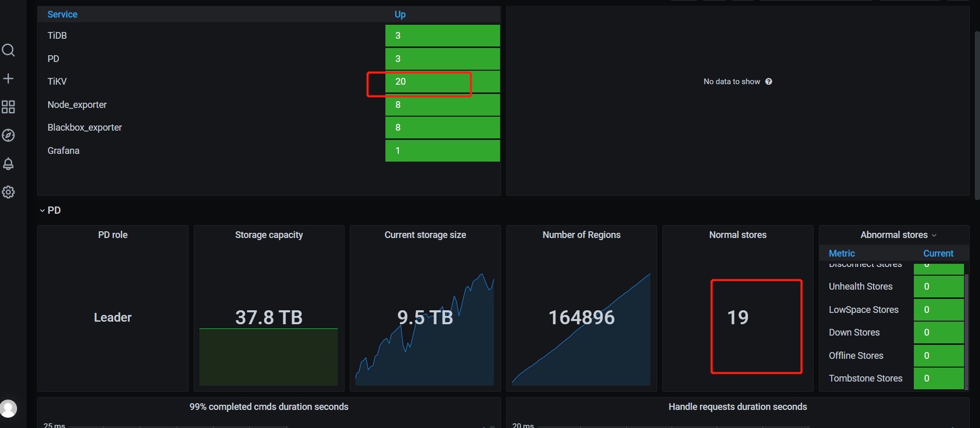This screenshot has height=428, width=980.
Task: Click the Create plus icon
Action: (8, 78)
